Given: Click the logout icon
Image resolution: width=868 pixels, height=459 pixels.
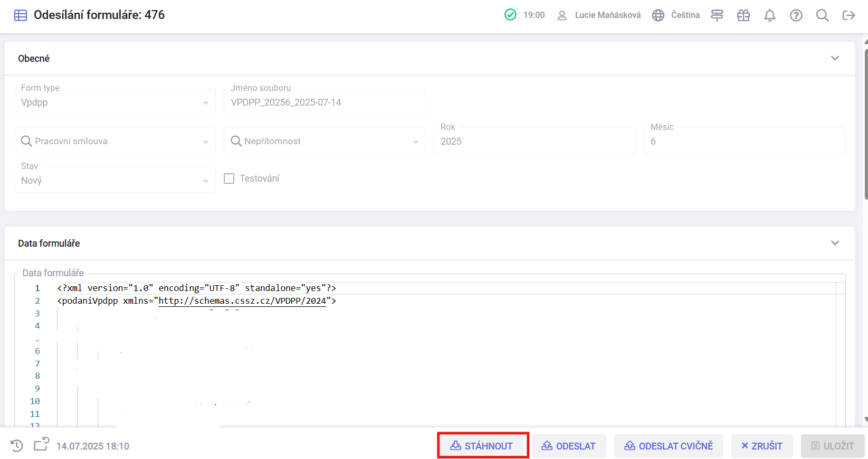Looking at the screenshot, I should (x=848, y=15).
